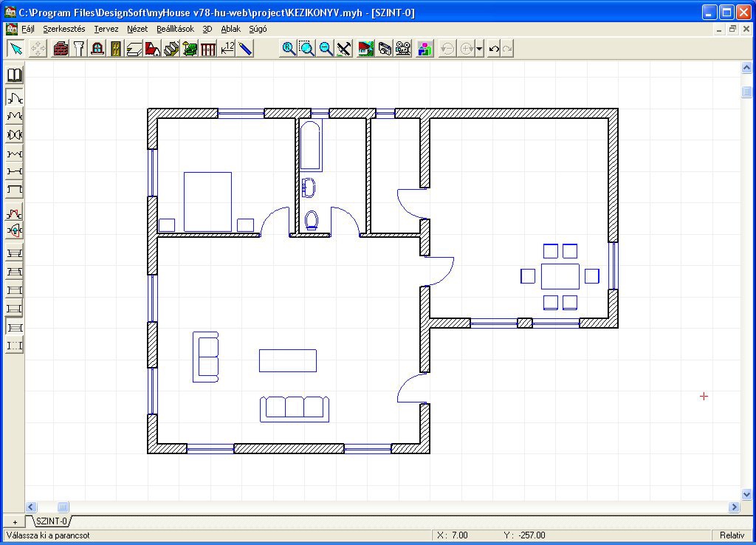This screenshot has height=545, width=756.
Task: Open the Szerkesztés menu
Action: point(64,29)
